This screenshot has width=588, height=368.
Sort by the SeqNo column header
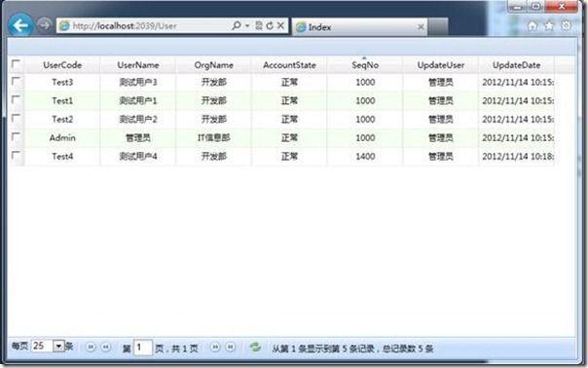pos(365,65)
